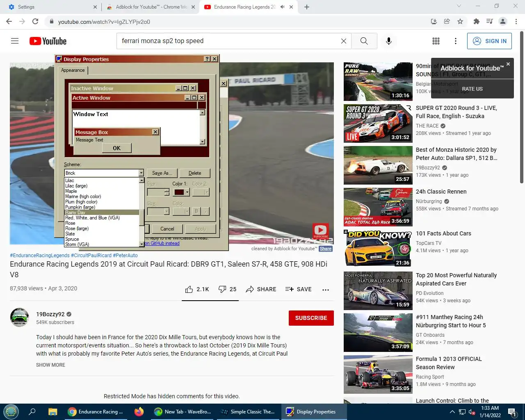
Task: Open Chrome extensions puzzle icon
Action: point(476,21)
